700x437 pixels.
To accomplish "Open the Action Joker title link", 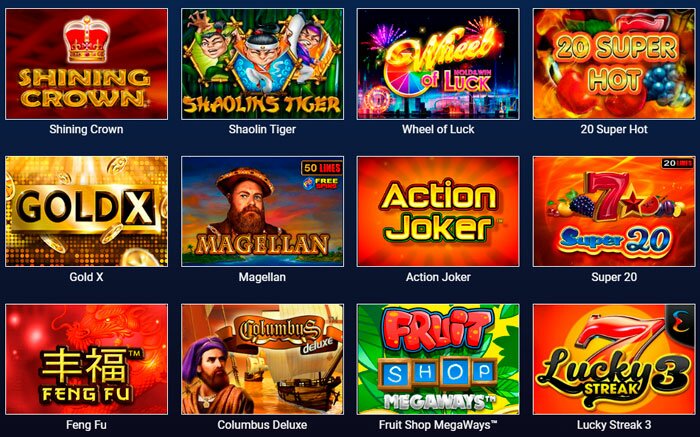I will (438, 277).
